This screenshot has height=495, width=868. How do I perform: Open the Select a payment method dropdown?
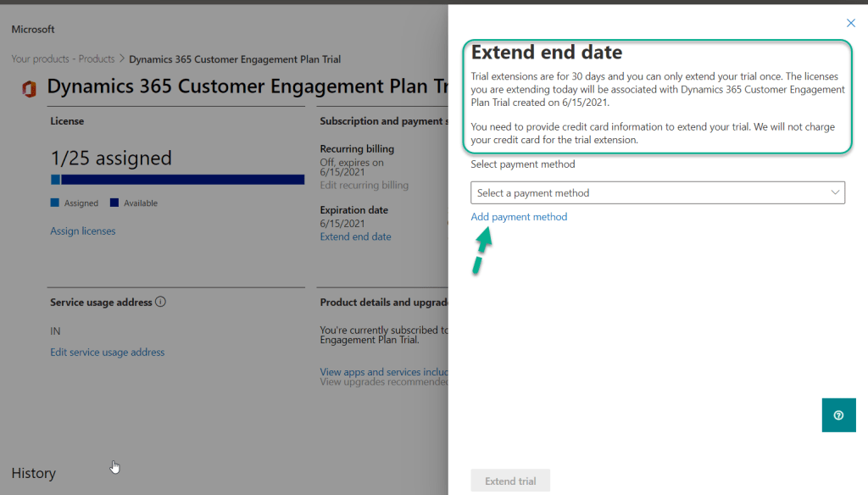pyautogui.click(x=658, y=192)
